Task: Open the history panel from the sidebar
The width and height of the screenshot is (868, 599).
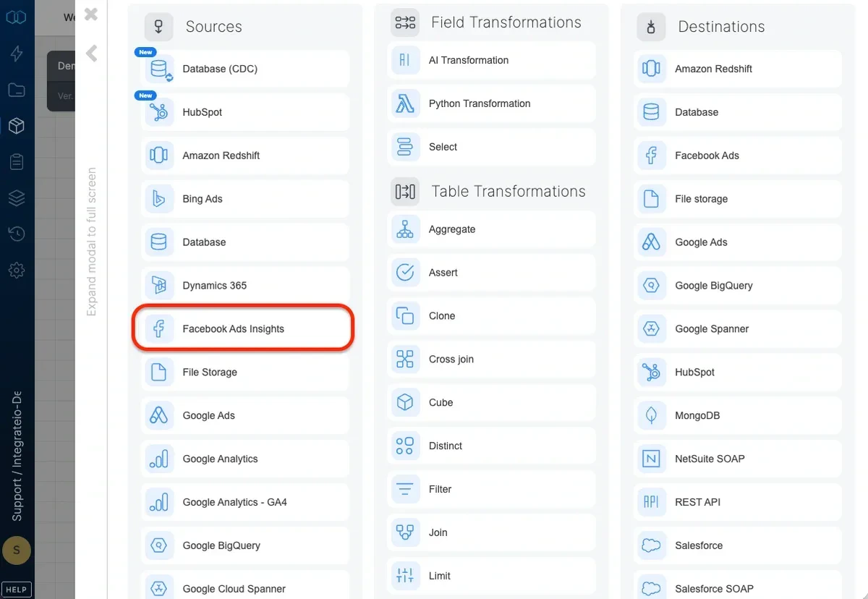Action: pos(16,234)
